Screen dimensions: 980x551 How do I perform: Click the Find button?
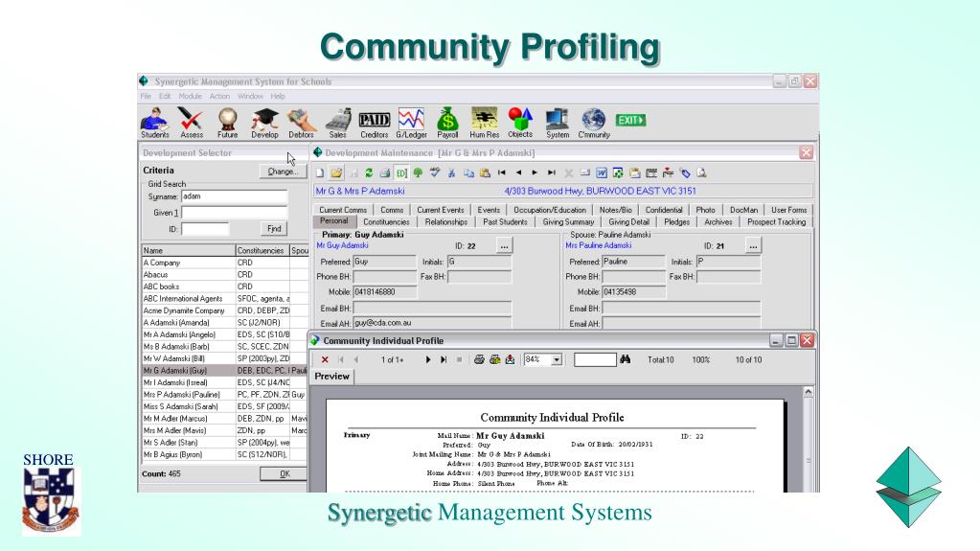274,229
